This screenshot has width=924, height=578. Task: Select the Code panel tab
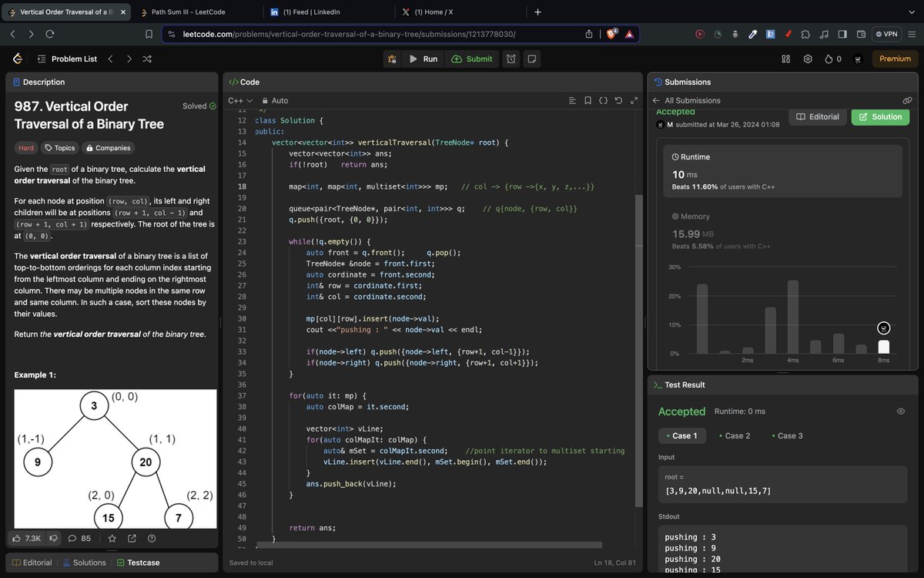tap(244, 82)
